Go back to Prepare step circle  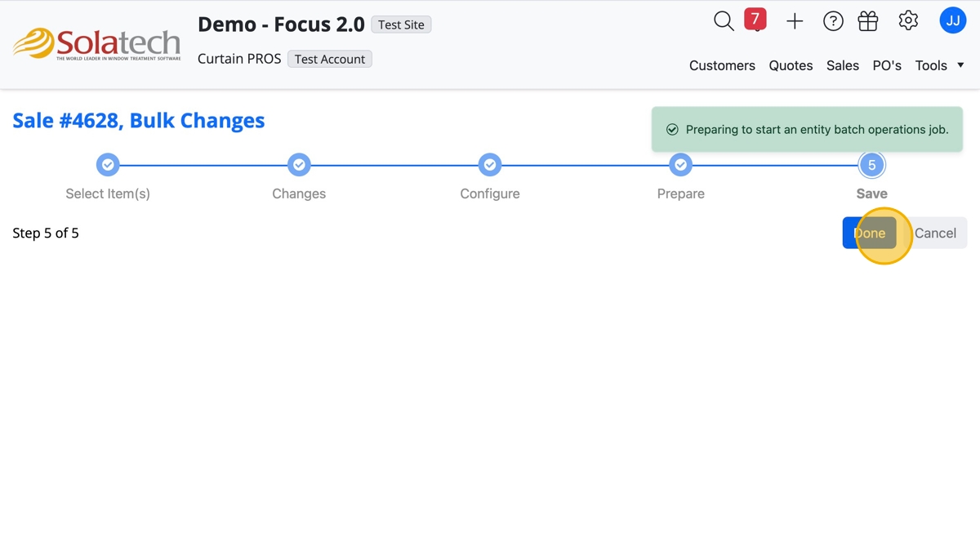pyautogui.click(x=680, y=165)
